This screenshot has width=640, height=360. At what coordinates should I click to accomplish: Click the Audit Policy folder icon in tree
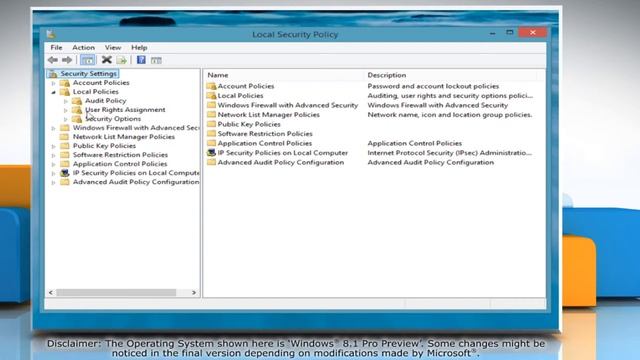coord(77,101)
